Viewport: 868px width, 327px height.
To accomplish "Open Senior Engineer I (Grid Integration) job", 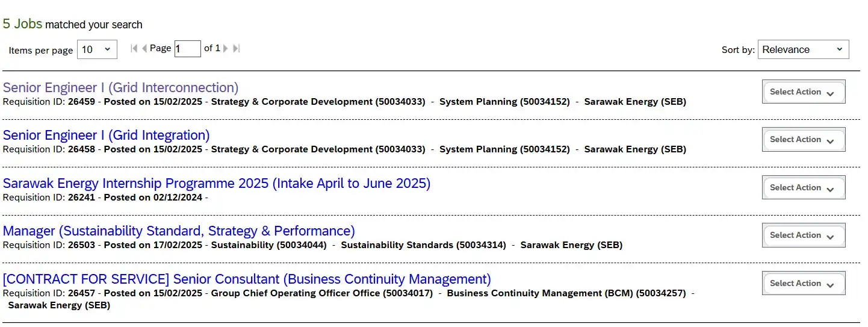I will [x=106, y=135].
